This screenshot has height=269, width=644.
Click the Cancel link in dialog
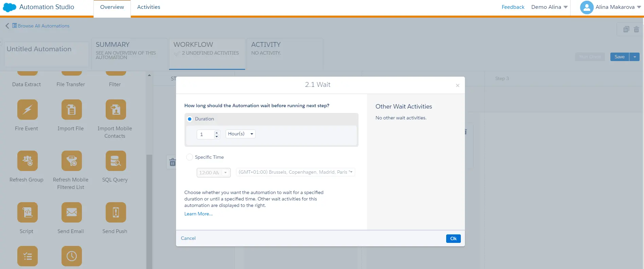pos(188,238)
